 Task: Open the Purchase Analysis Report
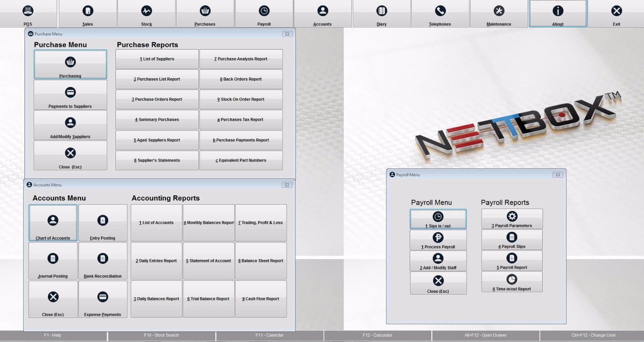[241, 59]
